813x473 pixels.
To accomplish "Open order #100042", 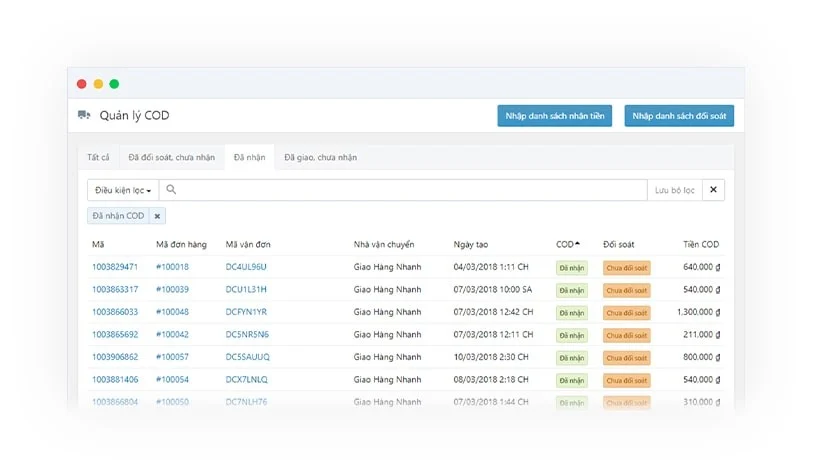I will pyautogui.click(x=173, y=335).
